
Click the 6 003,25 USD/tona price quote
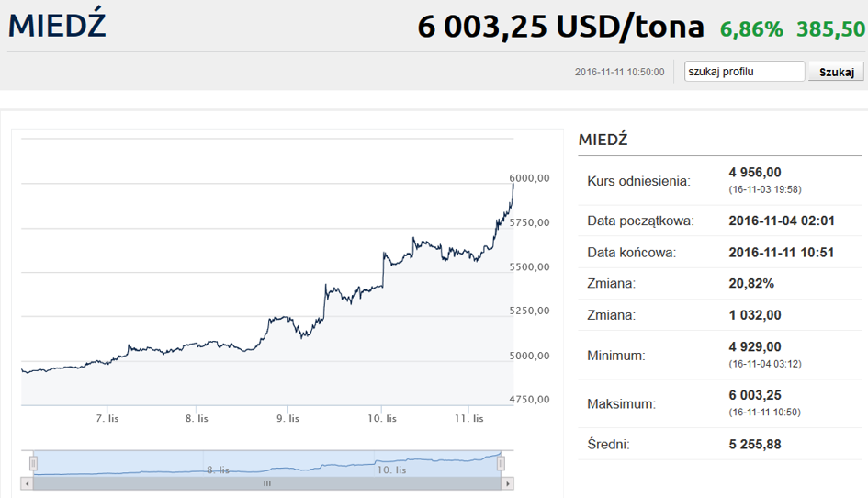[x=560, y=27]
